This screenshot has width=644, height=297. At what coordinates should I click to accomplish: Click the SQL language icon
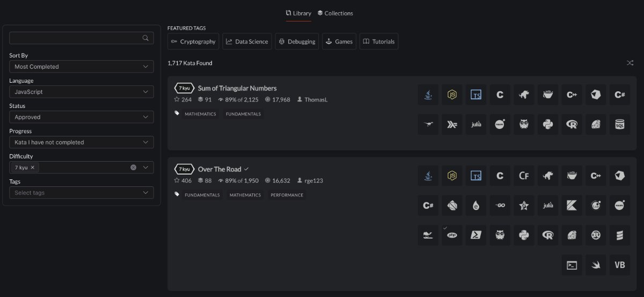point(619,125)
